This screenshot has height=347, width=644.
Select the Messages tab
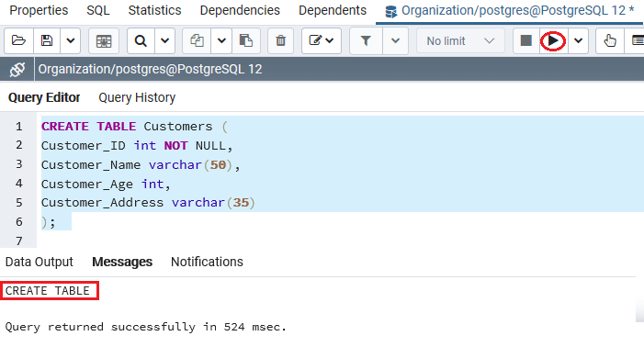(x=122, y=262)
